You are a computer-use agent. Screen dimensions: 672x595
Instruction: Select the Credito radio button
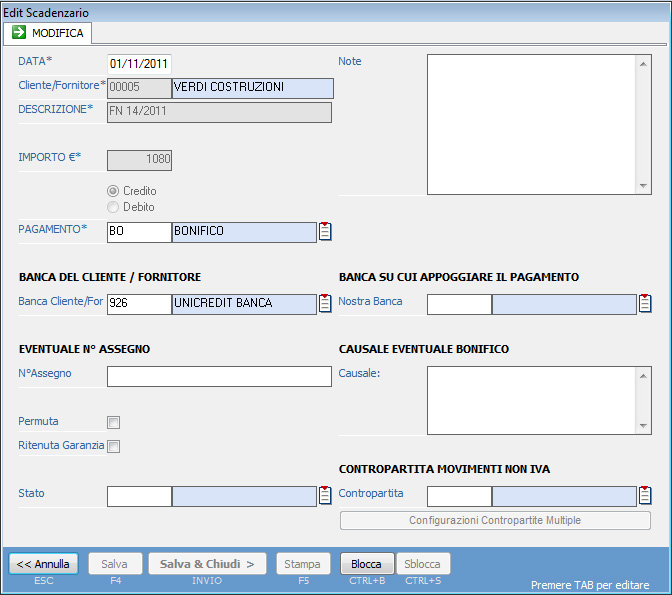(113, 191)
